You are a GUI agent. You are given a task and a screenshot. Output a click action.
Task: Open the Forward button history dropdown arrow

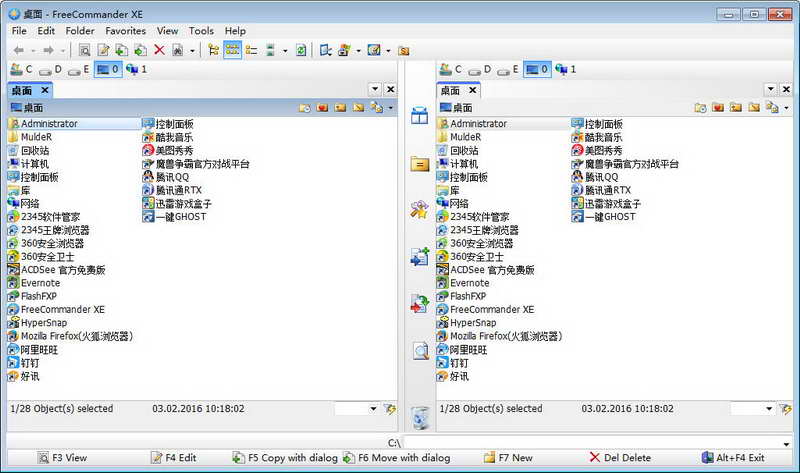coord(63,51)
